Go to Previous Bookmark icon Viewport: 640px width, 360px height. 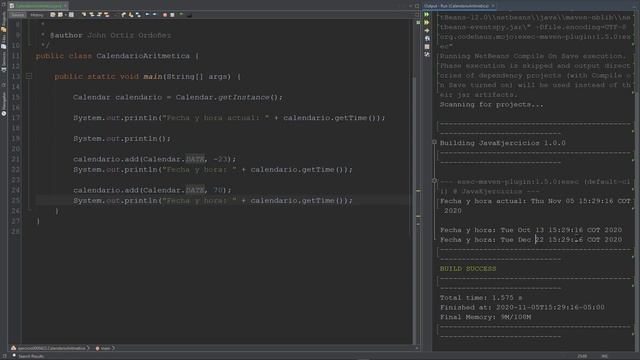[x=123, y=15]
